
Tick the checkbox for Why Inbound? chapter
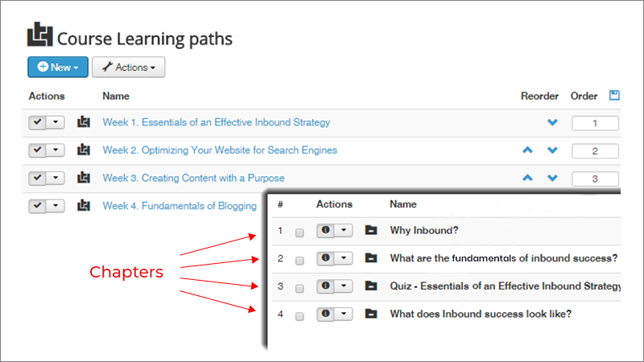coord(299,232)
